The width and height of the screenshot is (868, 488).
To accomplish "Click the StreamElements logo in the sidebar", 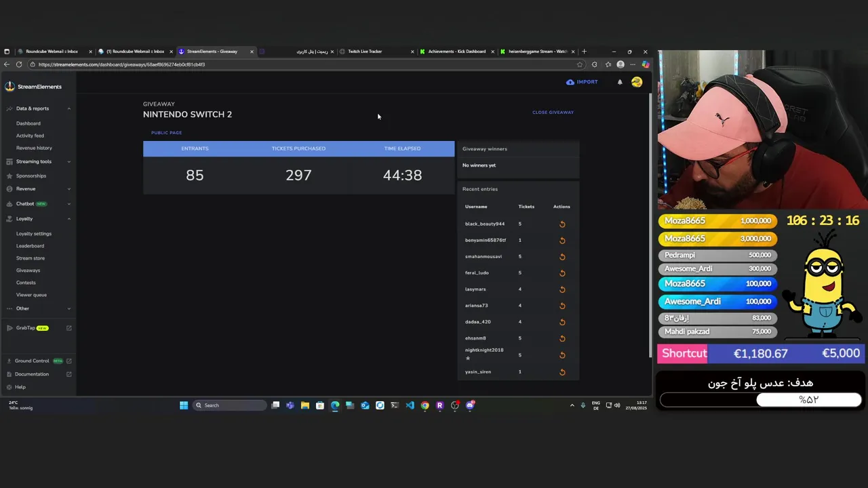I will tap(33, 87).
